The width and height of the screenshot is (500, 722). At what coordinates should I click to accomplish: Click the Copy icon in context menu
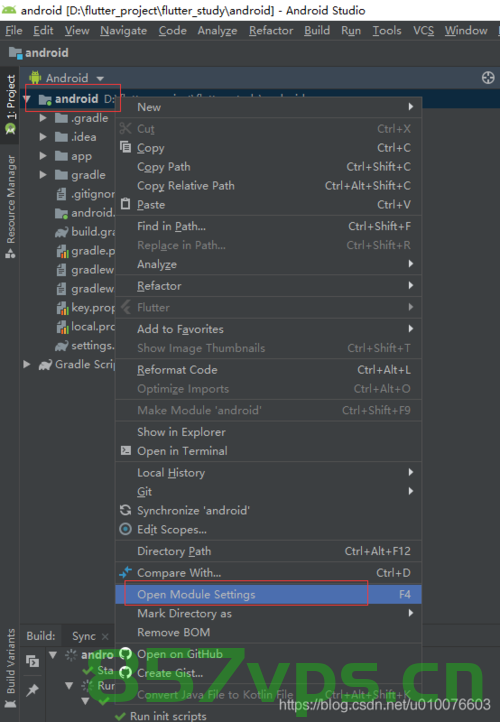tap(125, 147)
